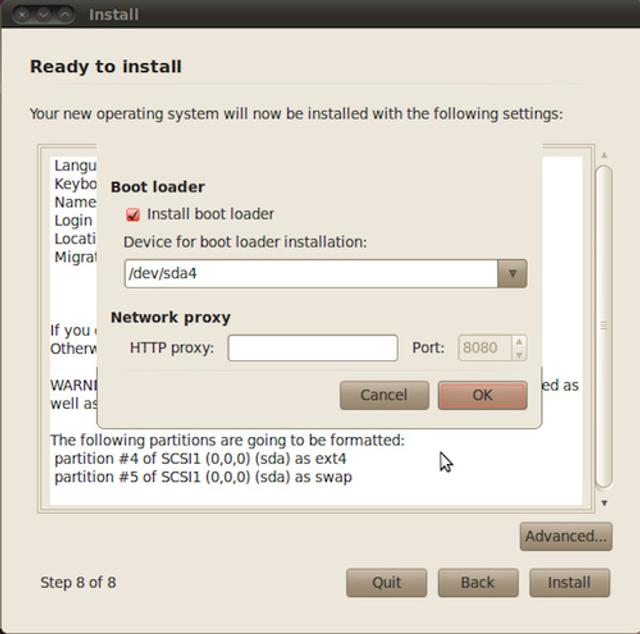
Task: Decrease the Port value with down arrow
Action: [518, 354]
